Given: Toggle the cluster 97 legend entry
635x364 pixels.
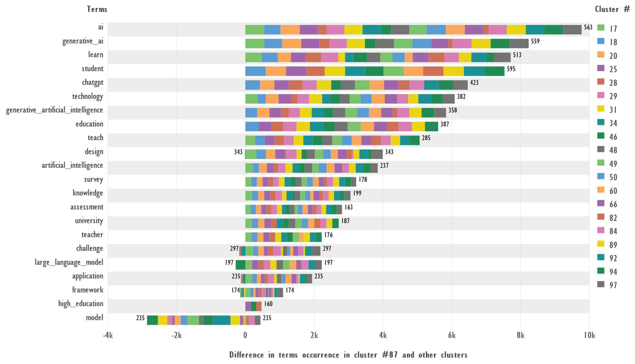Looking at the screenshot, I should point(601,284).
